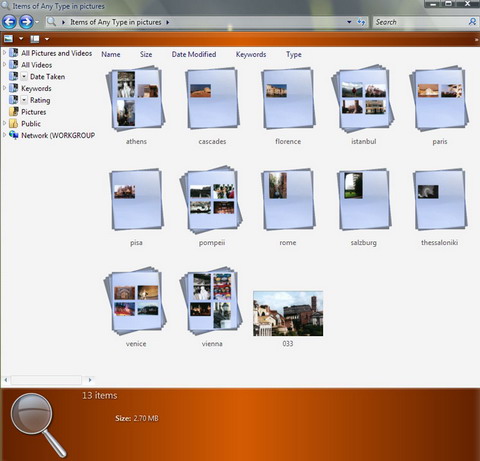Click the sidebar horizontal scrollbar right arrow
This screenshot has width=480, height=461.
pyautogui.click(x=90, y=380)
